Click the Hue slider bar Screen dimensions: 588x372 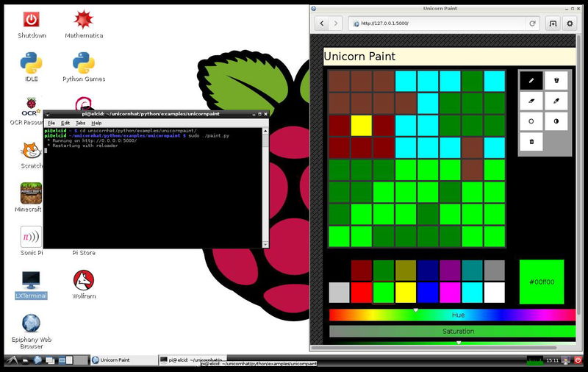452,315
